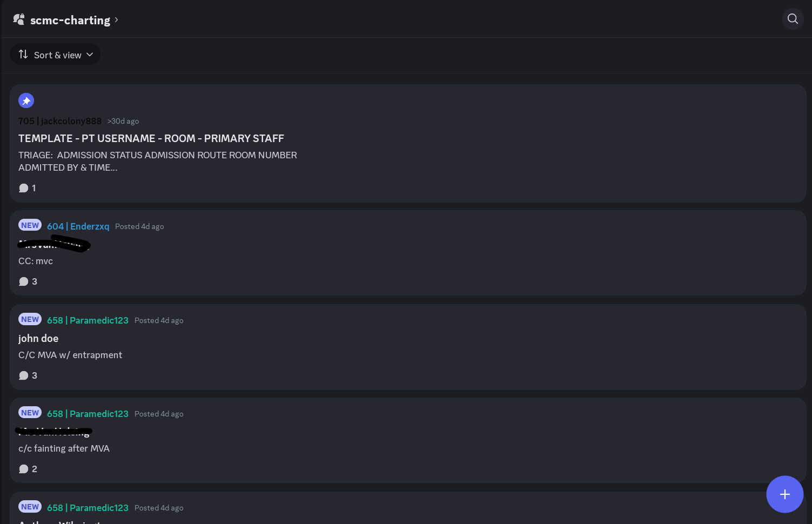The width and height of the screenshot is (812, 524).
Task: Click Paramedic123 author on fainting post
Action: [x=88, y=414]
